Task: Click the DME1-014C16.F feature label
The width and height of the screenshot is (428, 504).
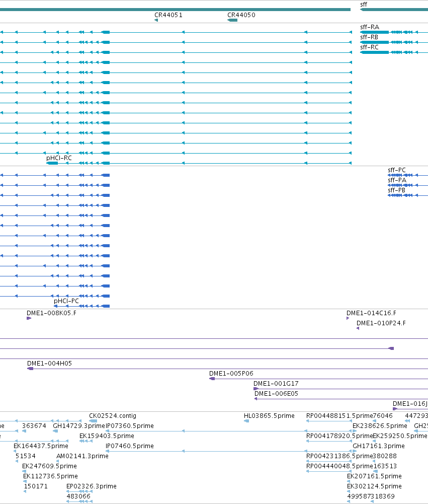Action: coord(371,313)
